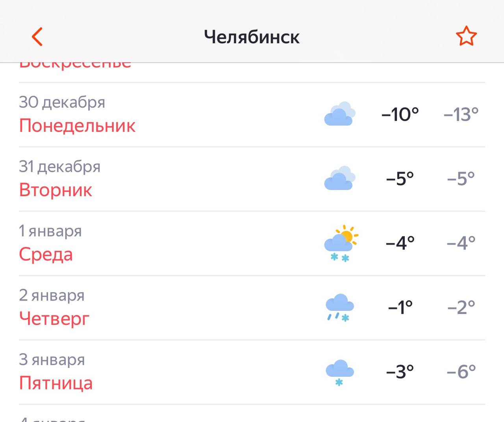Tap the sun-and-snow icon for 1 января
This screenshot has height=422, width=504.
341,243
